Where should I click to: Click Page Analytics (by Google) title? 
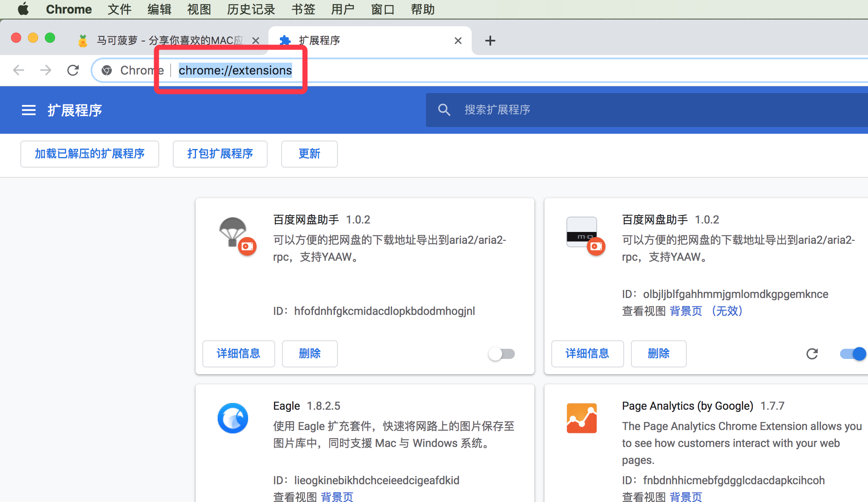[x=688, y=406]
